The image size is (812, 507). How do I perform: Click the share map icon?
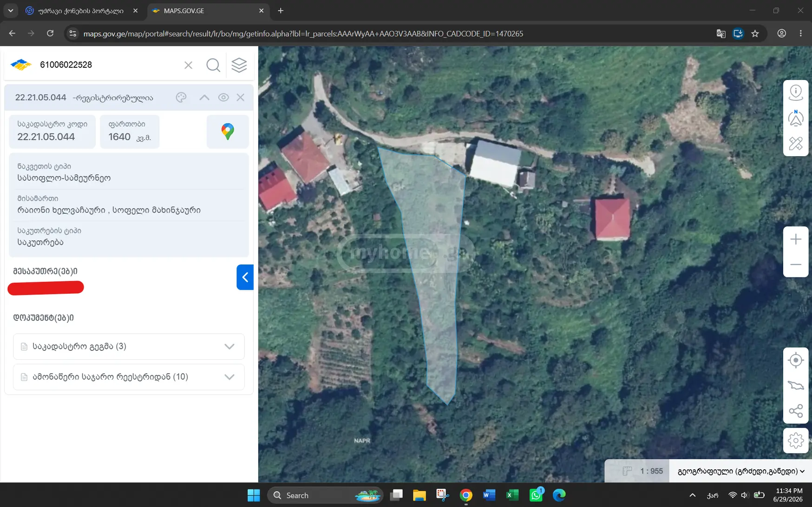coord(796,411)
